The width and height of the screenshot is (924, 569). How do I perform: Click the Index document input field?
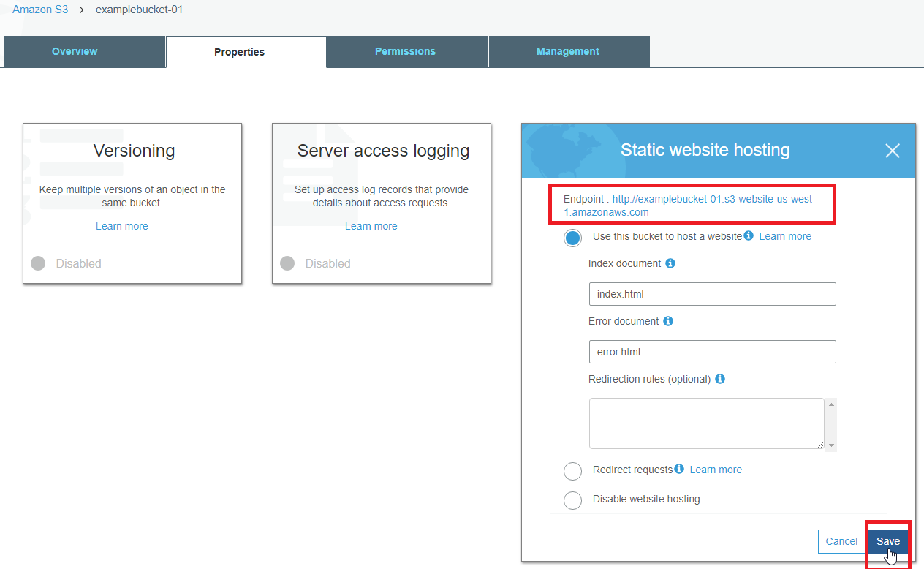point(712,294)
